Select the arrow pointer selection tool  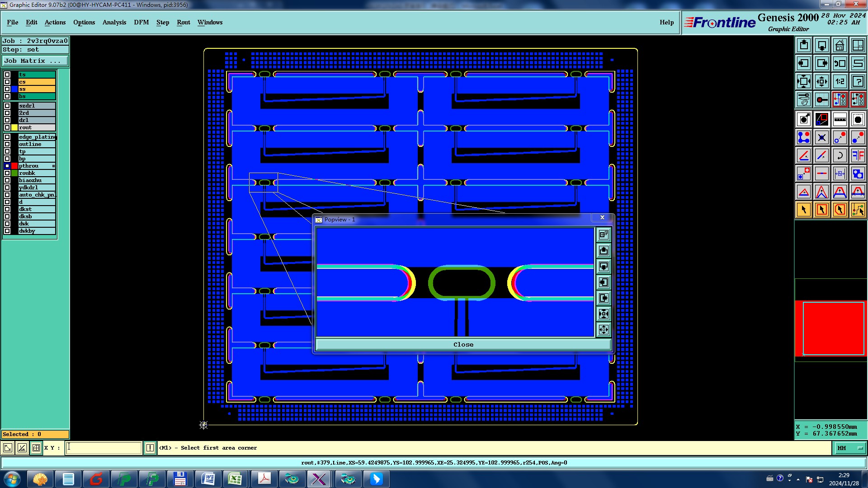tap(803, 210)
